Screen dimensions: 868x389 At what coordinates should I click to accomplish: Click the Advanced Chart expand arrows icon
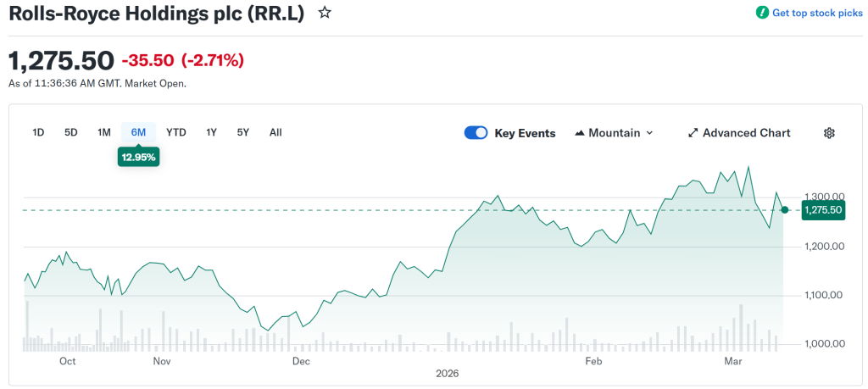click(693, 133)
